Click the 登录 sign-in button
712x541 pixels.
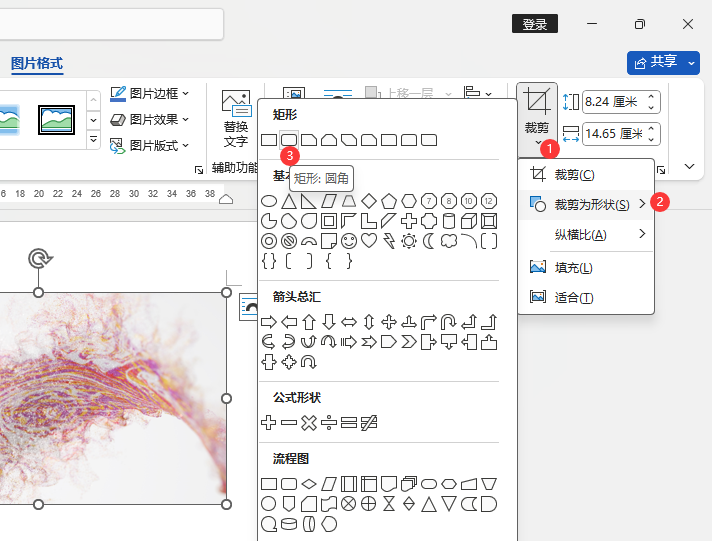[535, 24]
